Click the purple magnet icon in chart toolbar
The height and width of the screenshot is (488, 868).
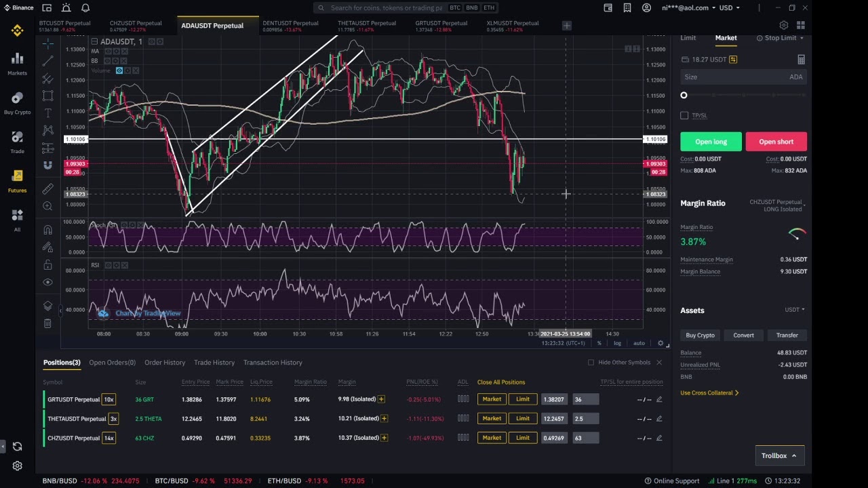[47, 165]
